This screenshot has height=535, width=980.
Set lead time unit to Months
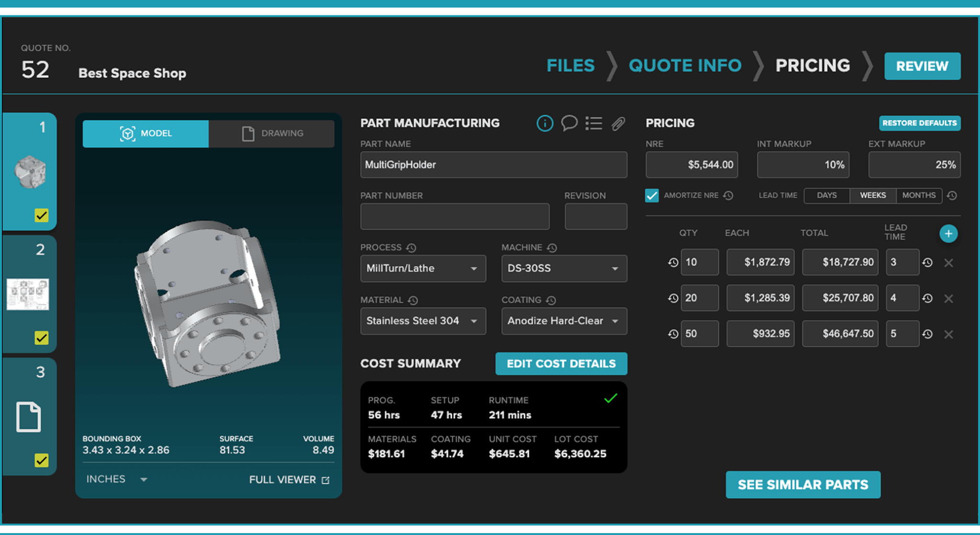(x=919, y=195)
